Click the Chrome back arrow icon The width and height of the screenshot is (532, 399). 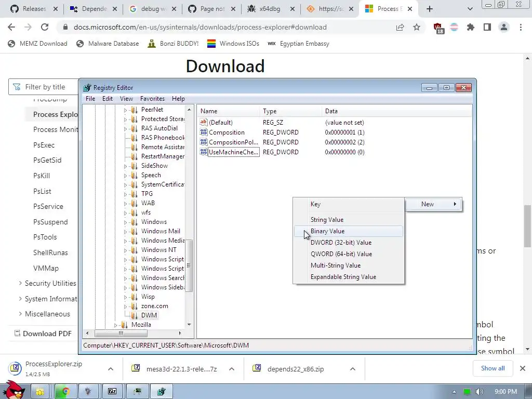(x=11, y=27)
